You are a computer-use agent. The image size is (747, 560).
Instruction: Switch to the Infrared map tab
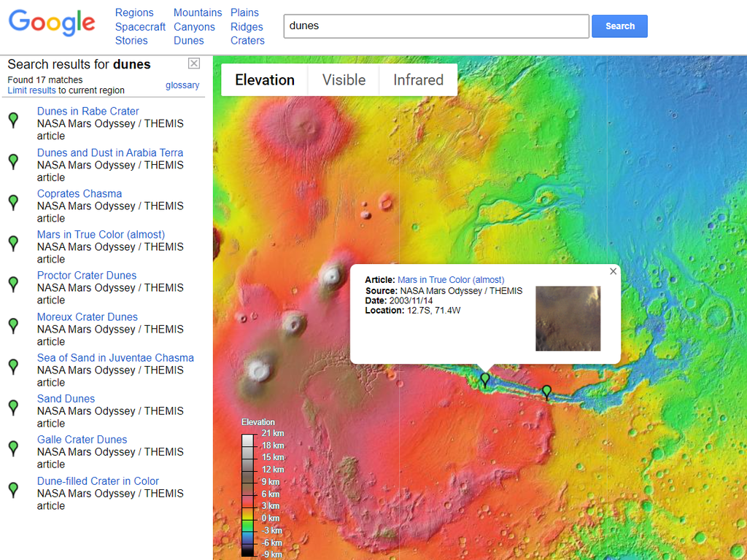click(x=418, y=80)
